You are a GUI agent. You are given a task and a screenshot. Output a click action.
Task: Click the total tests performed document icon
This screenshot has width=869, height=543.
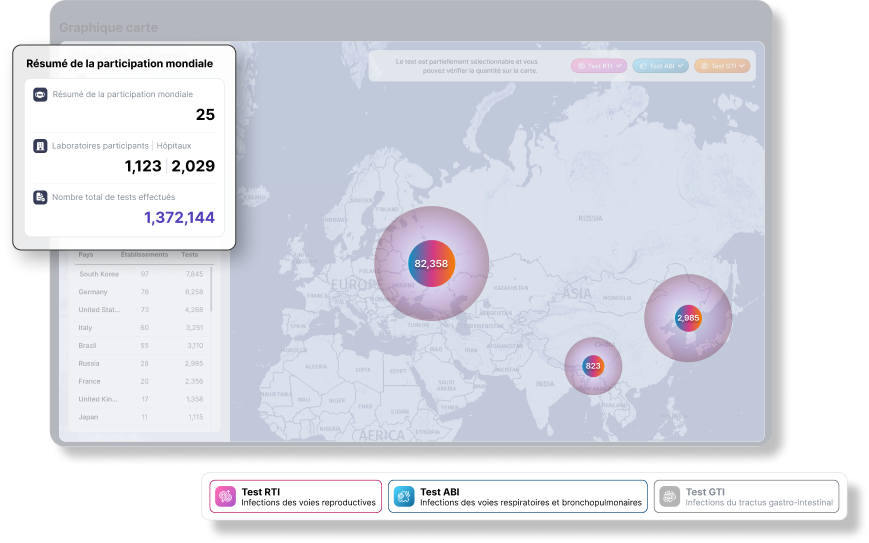click(x=40, y=197)
